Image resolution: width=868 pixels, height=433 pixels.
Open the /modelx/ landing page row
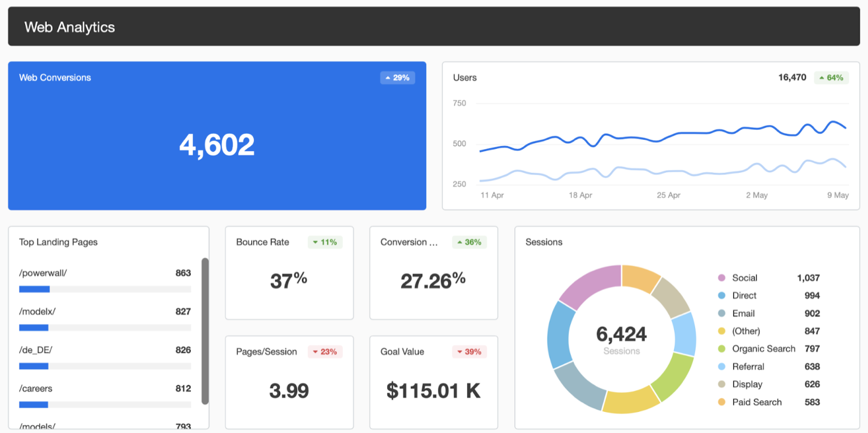(x=105, y=318)
